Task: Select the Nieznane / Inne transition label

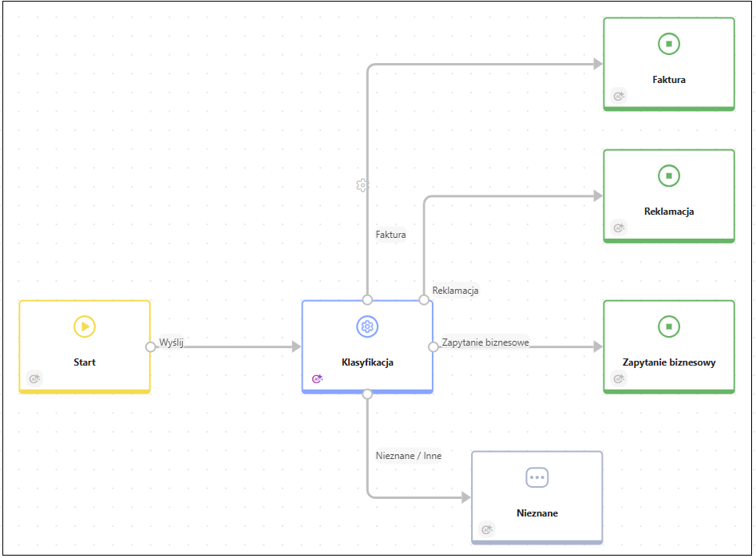Action: tap(408, 456)
